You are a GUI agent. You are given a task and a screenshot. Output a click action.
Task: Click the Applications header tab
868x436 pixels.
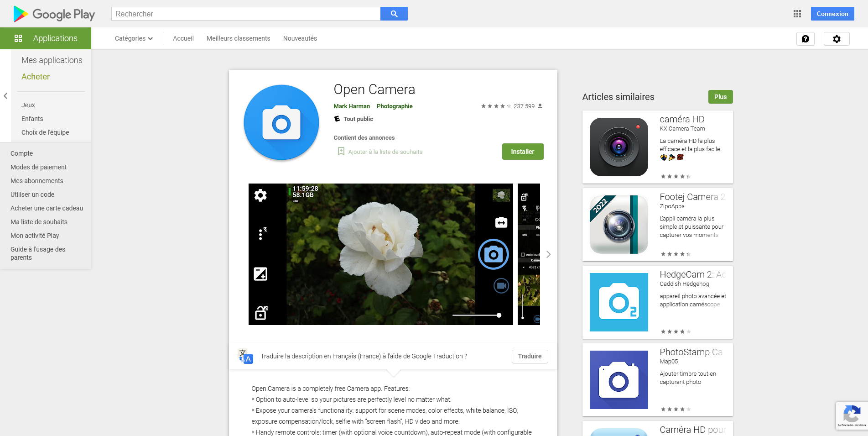pyautogui.click(x=46, y=38)
